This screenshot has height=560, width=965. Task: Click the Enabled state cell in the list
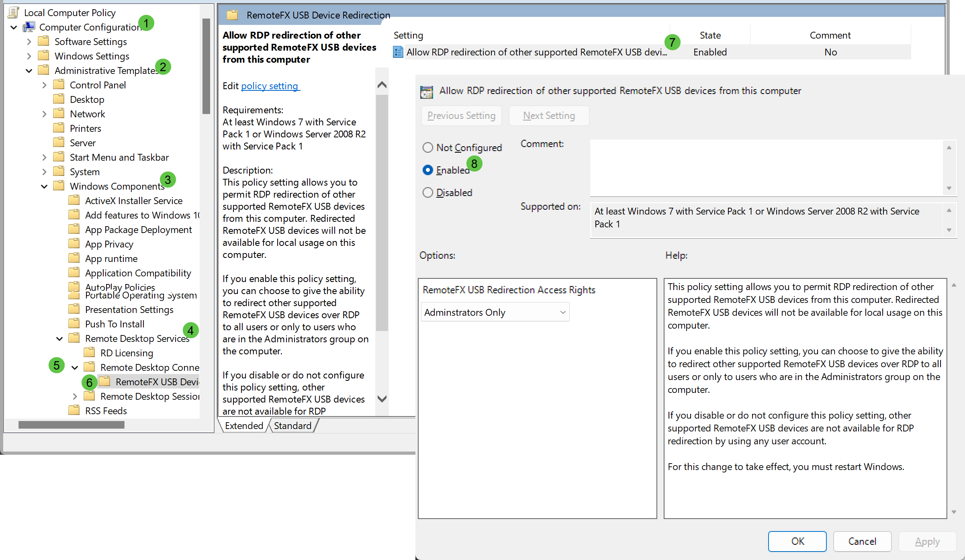click(x=710, y=52)
